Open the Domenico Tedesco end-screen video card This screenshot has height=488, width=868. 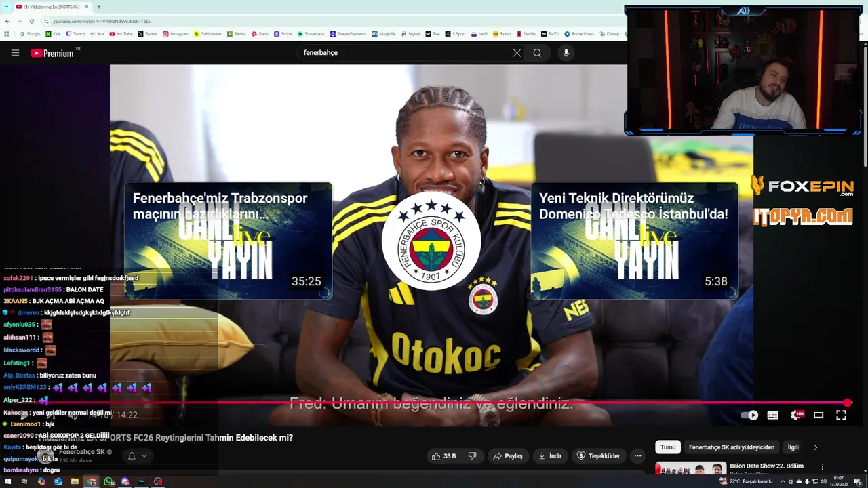coord(634,241)
